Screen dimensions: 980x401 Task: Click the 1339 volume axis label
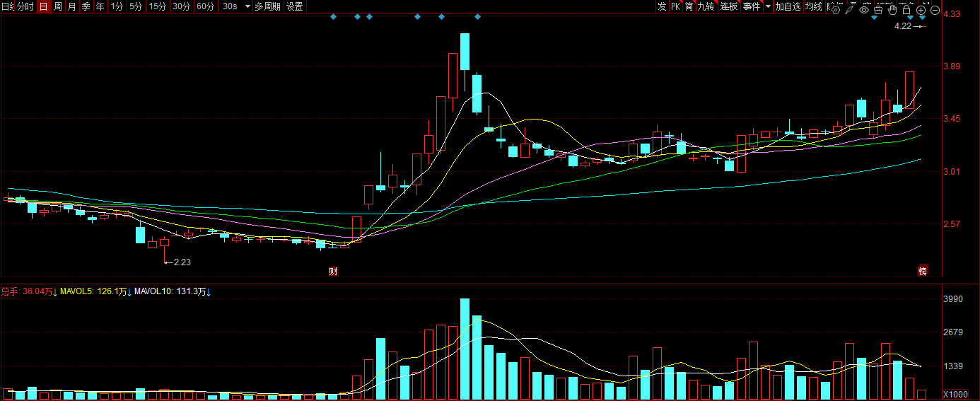[x=952, y=366]
